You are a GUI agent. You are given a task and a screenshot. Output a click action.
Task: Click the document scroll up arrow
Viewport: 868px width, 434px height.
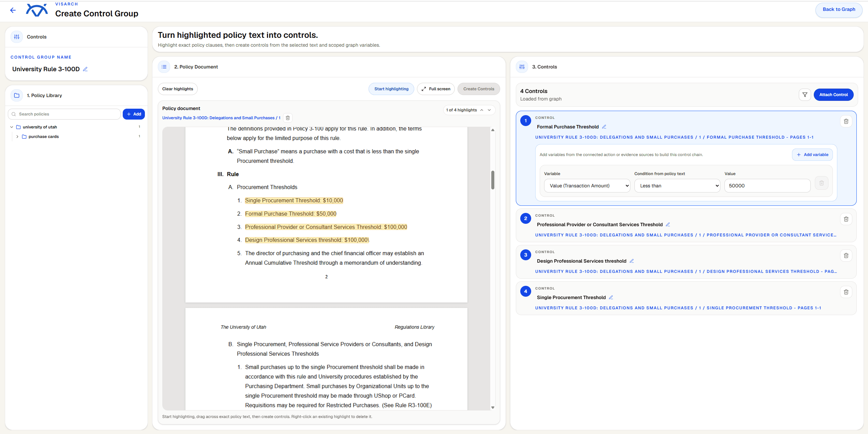point(493,130)
